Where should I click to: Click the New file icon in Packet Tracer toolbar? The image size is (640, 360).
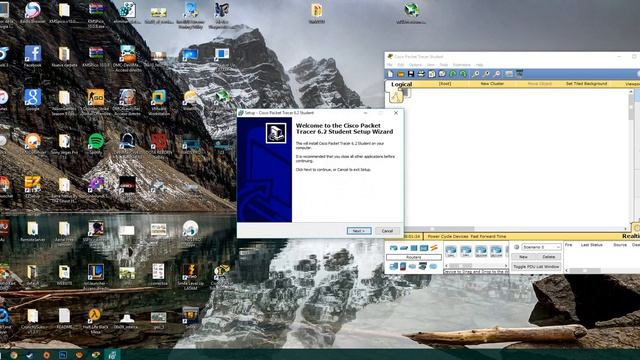pos(390,74)
